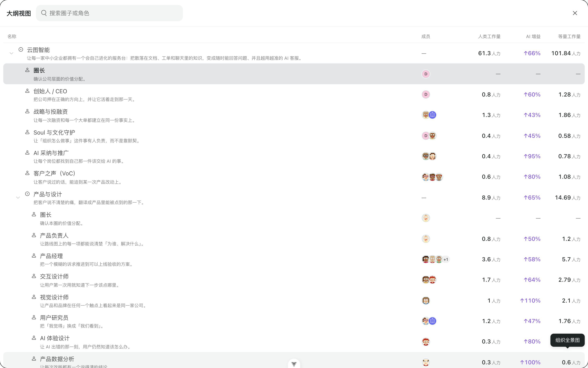Viewport: 588px width, 368px height.
Task: Select the highlighted 圈长 role under 云图智能
Action: click(294, 74)
